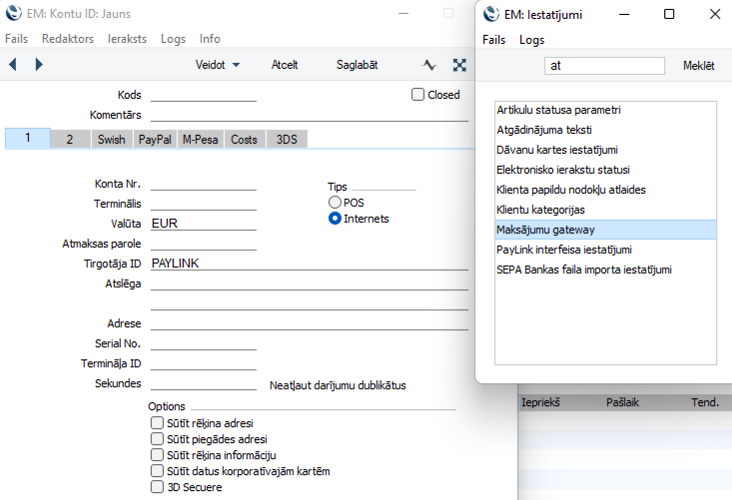Click the Konta Nr. input field
Screen dimensions: 732x500
(x=203, y=183)
